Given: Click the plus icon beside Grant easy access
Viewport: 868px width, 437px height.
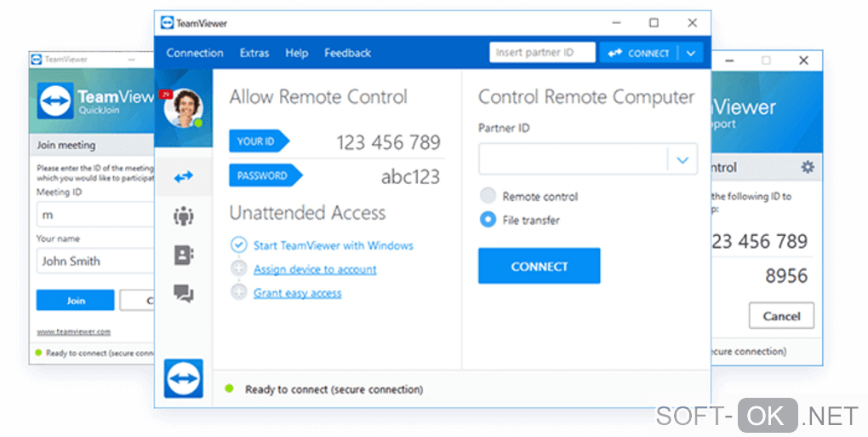Looking at the screenshot, I should point(238,292).
